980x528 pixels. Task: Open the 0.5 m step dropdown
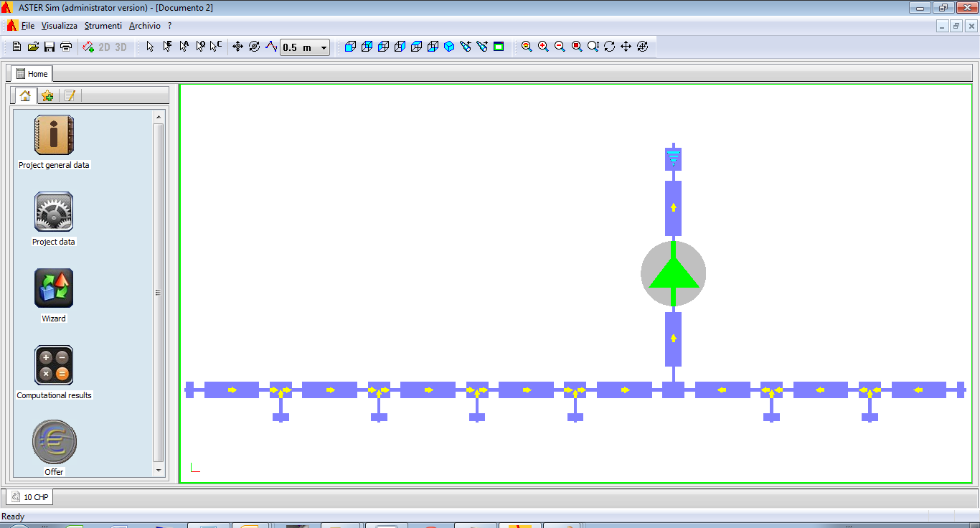(x=324, y=48)
